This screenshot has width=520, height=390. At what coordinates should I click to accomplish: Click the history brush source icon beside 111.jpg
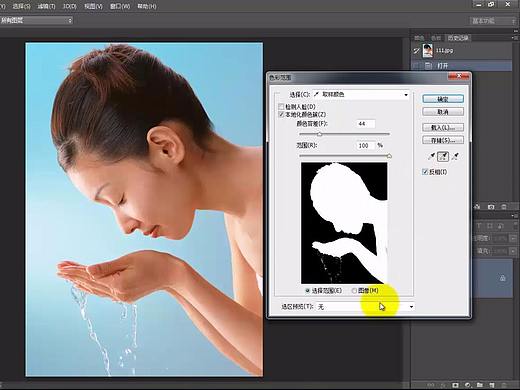click(x=416, y=51)
